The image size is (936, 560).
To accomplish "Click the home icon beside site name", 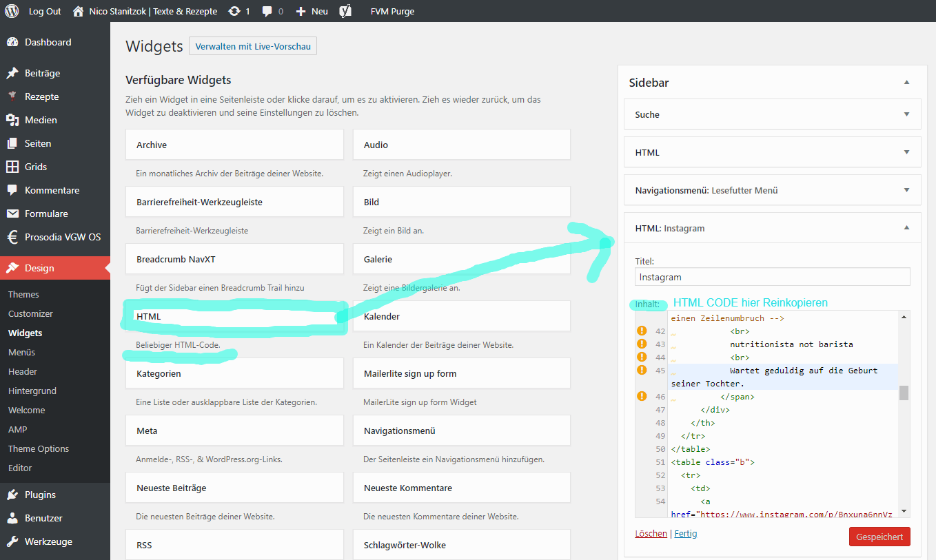I will point(78,11).
